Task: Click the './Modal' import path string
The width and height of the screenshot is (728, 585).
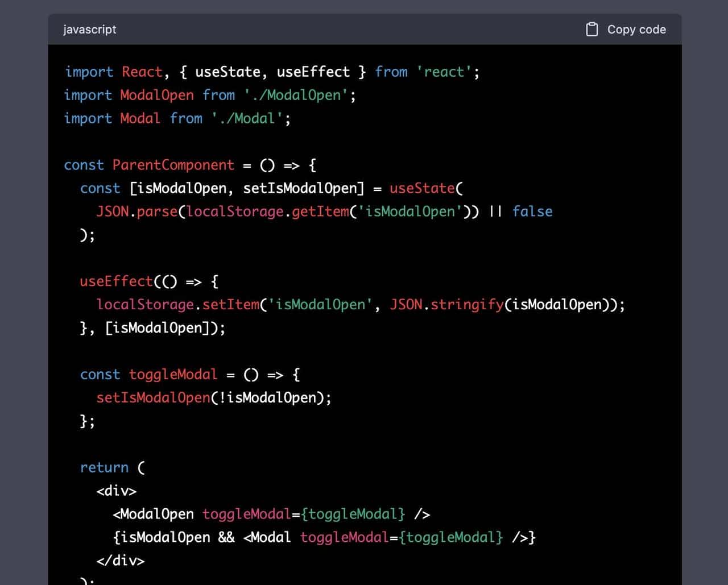Action: coord(251,119)
